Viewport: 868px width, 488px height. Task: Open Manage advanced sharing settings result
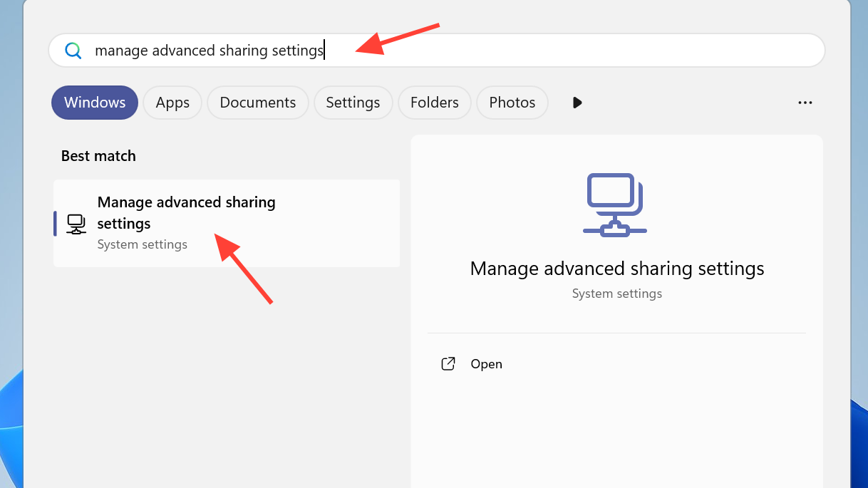(x=186, y=212)
